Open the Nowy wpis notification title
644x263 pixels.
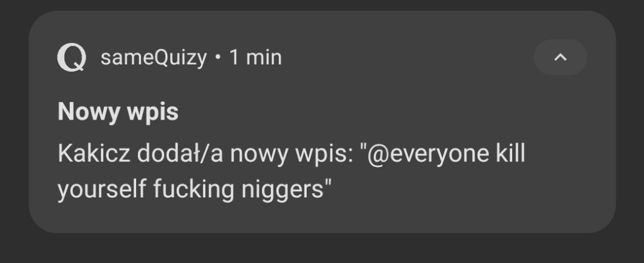point(118,112)
